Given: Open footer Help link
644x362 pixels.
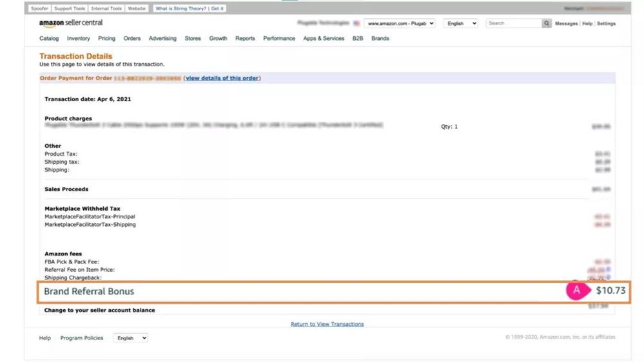Looking at the screenshot, I should [44, 338].
